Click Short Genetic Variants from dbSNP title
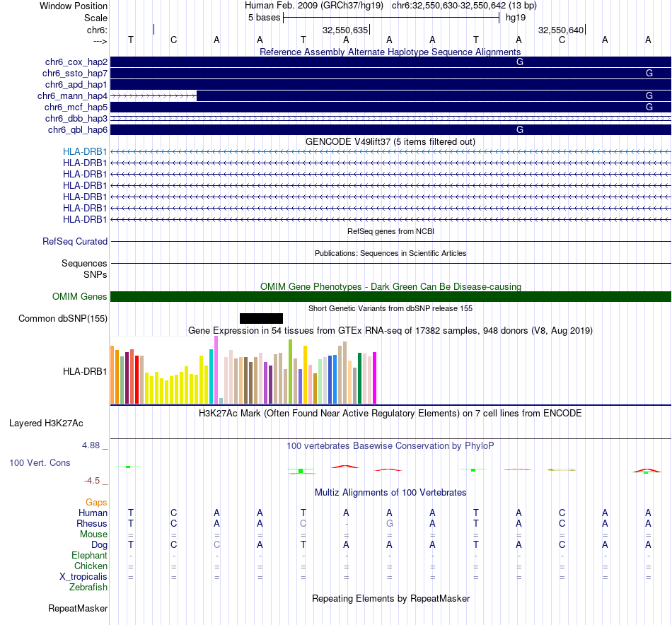The image size is (672, 625). click(390, 308)
